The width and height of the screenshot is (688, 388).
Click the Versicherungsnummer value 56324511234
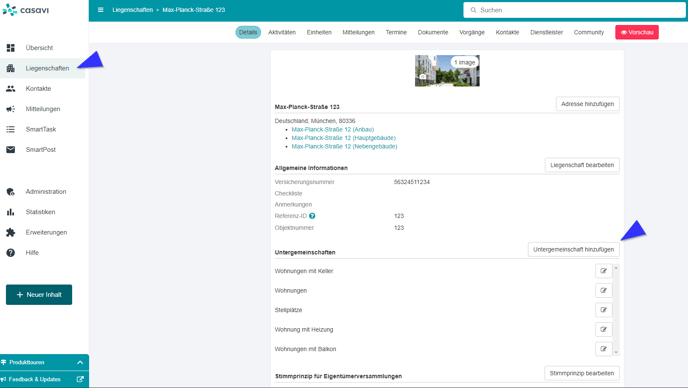coord(412,182)
